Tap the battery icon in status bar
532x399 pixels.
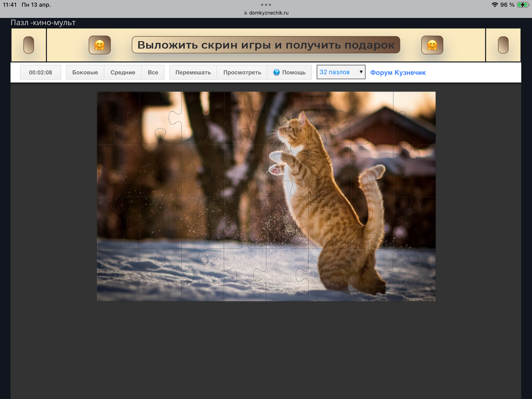523,5
